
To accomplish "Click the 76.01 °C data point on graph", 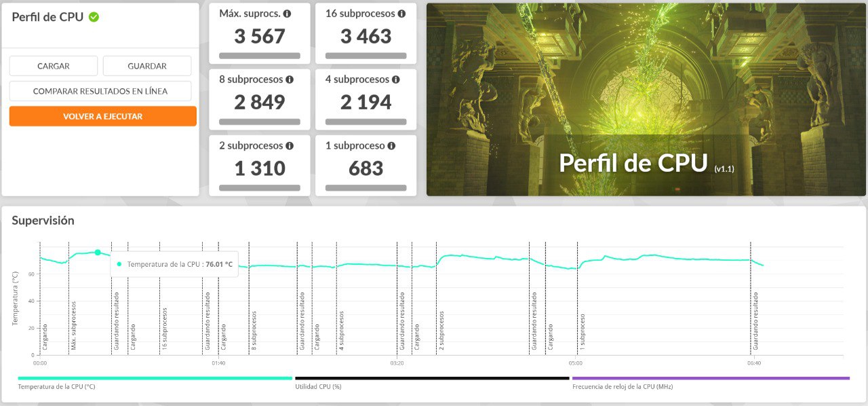I will (x=98, y=253).
